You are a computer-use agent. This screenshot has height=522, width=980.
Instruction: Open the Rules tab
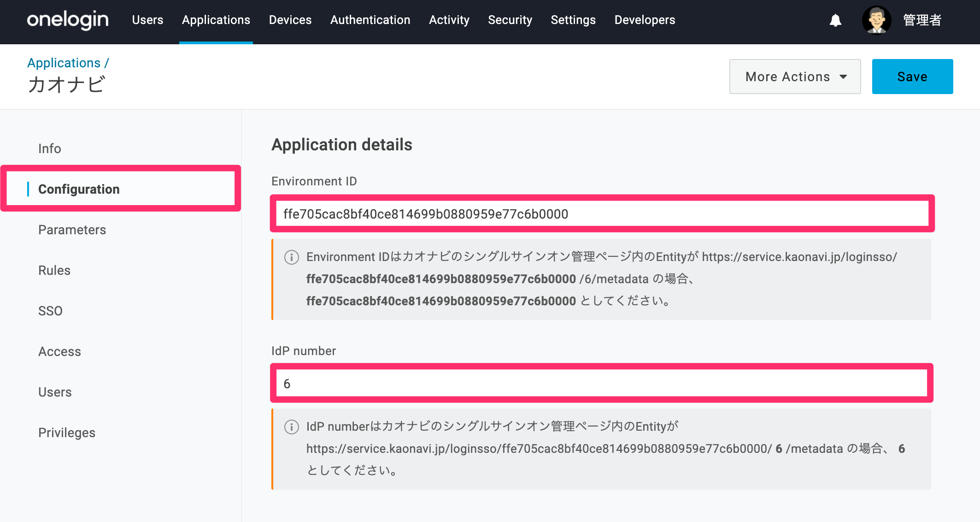(x=54, y=270)
